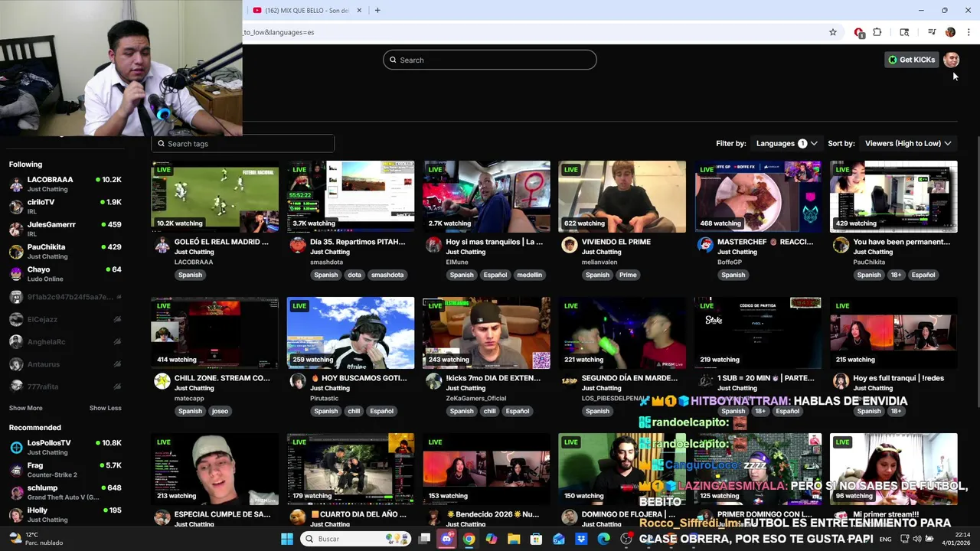This screenshot has height=551, width=980.
Task: Click the Get KICKs button
Action: (x=911, y=60)
